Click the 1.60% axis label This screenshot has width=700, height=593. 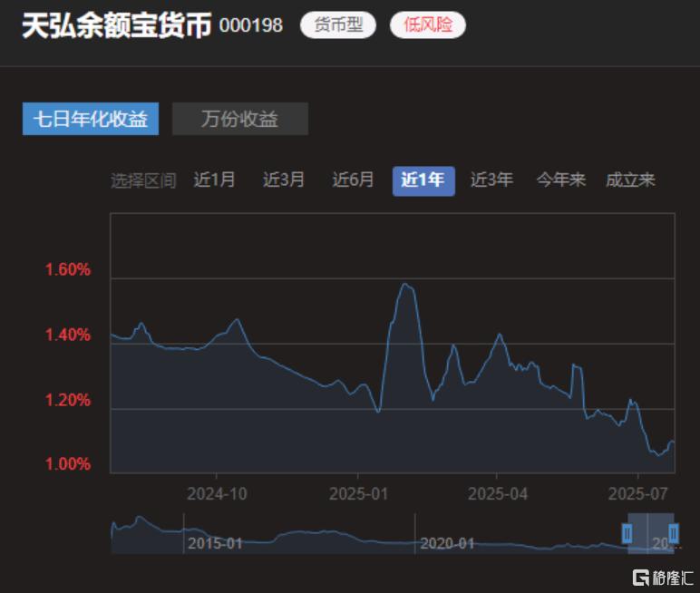[68, 269]
